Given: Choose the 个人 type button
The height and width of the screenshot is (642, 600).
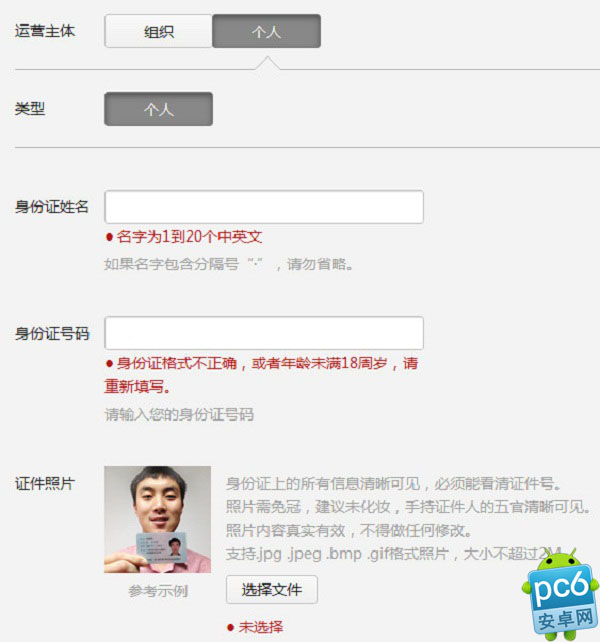Looking at the screenshot, I should coord(158,109).
